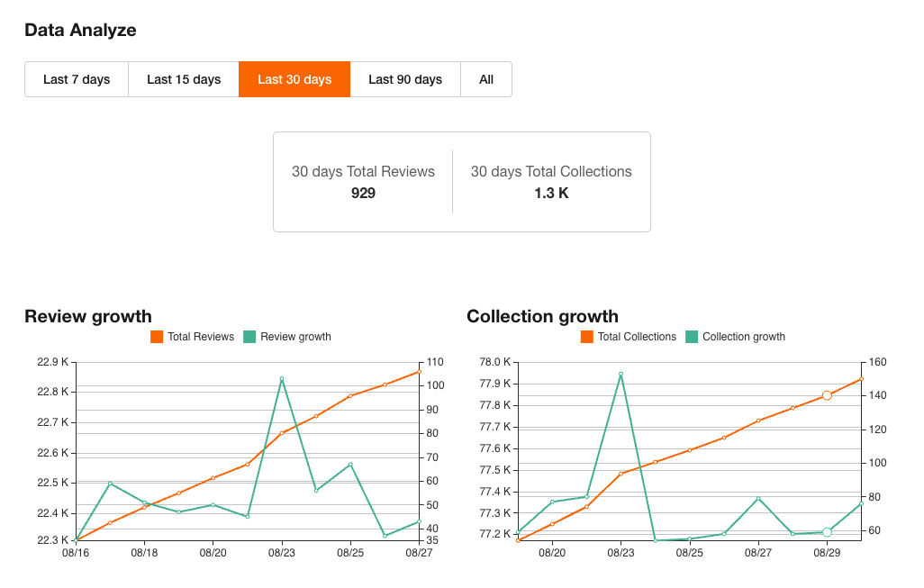Open the All time range
The height and width of the screenshot is (588, 924).
tap(485, 79)
